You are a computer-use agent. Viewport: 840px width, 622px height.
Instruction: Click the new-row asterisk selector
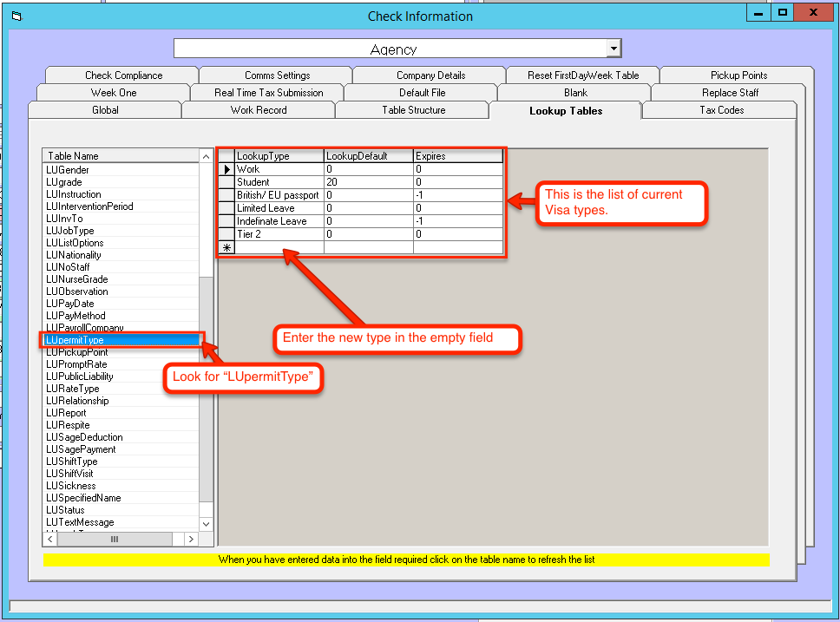click(226, 247)
